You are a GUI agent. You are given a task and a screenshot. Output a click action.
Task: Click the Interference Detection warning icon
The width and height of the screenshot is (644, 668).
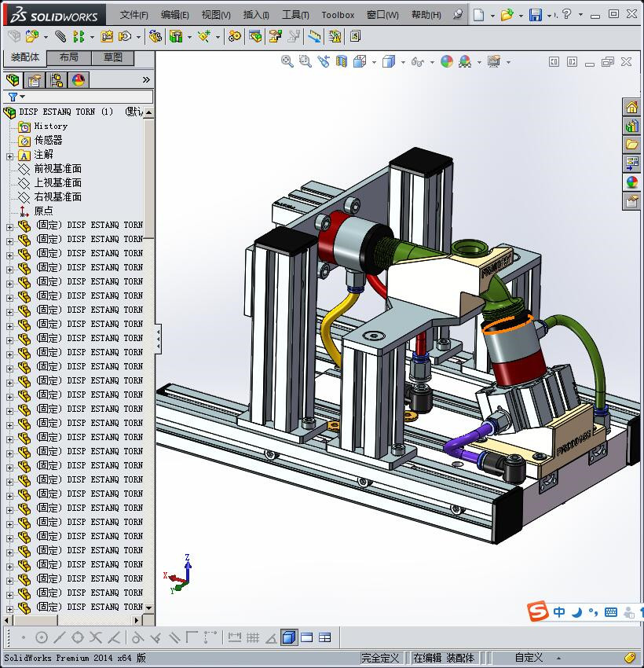click(335, 37)
